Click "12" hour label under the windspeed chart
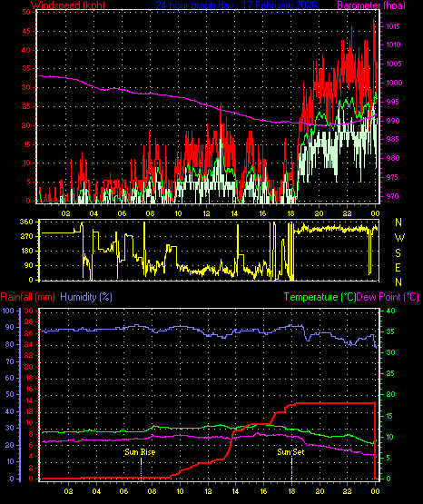The height and width of the screenshot is (504, 423). 206,213
